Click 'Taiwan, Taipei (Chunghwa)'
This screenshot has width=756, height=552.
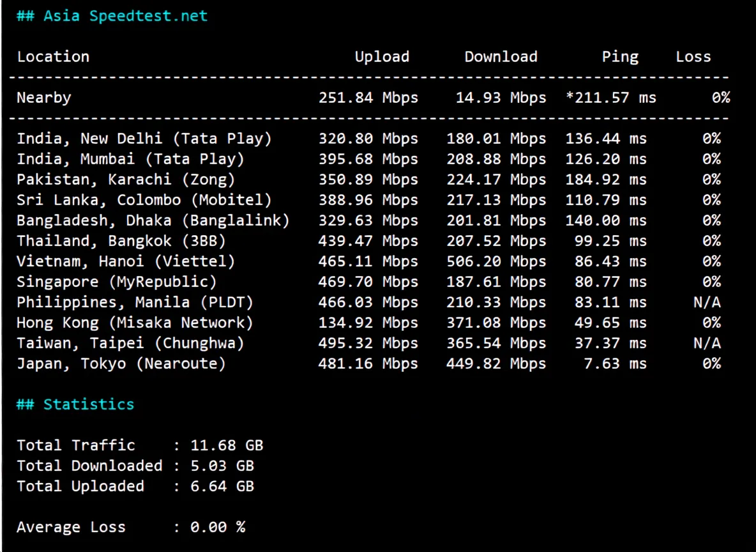(131, 343)
